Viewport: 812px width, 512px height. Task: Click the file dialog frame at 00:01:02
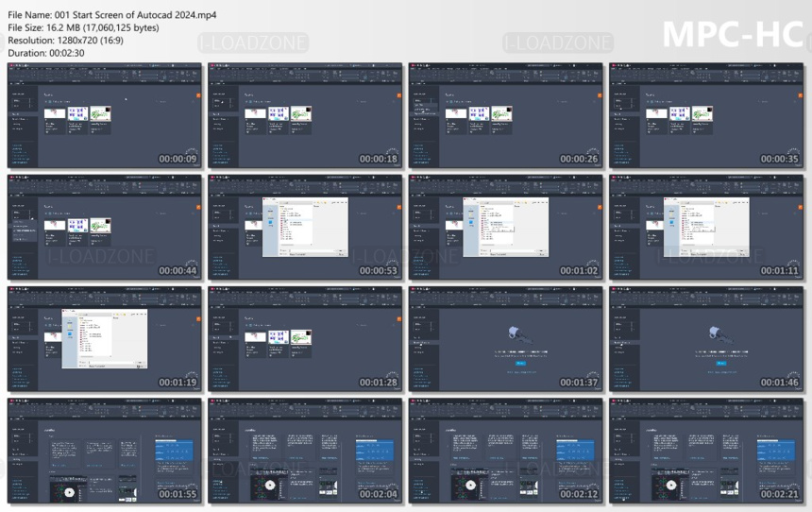click(x=506, y=228)
